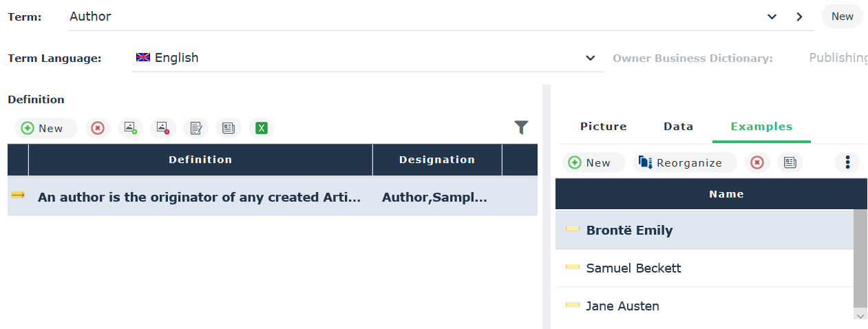The width and height of the screenshot is (868, 329).
Task: Select the Samuel Beckett example row
Action: pyautogui.click(x=633, y=268)
